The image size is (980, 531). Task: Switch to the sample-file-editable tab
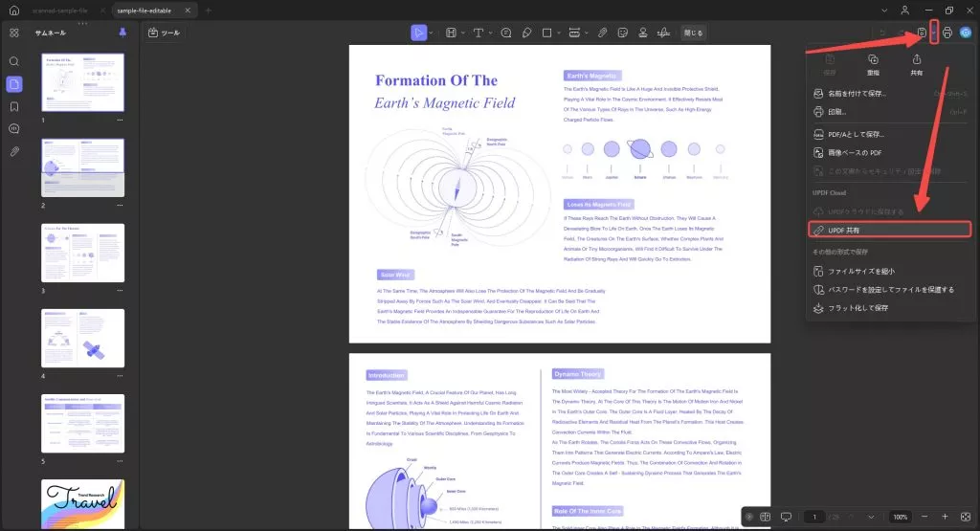tap(145, 10)
